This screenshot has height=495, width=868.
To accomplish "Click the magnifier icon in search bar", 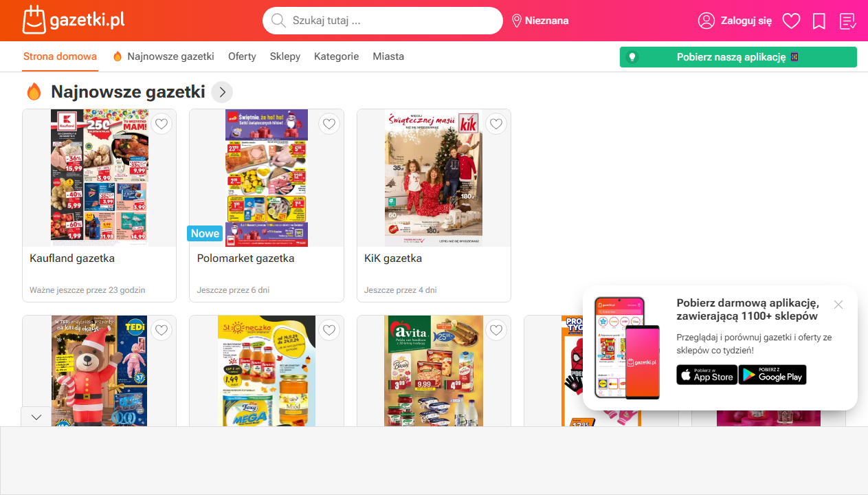I will click(x=278, y=21).
